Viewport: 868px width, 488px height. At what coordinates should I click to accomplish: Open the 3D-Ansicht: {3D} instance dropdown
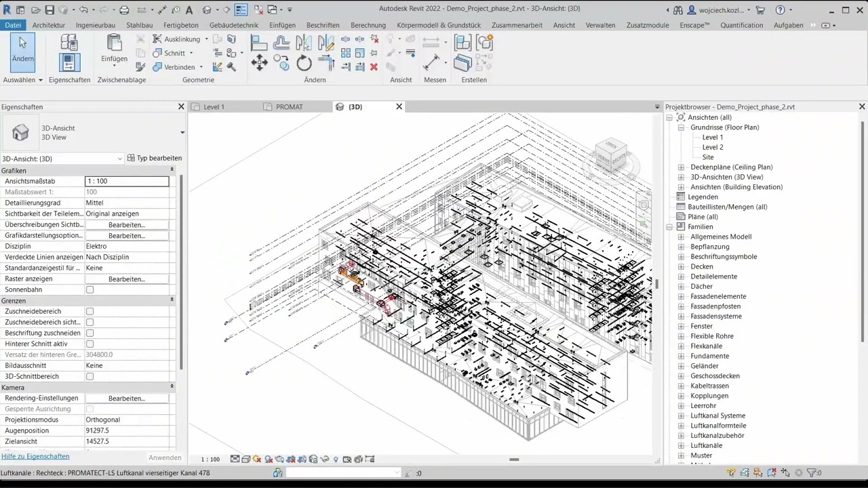point(62,159)
